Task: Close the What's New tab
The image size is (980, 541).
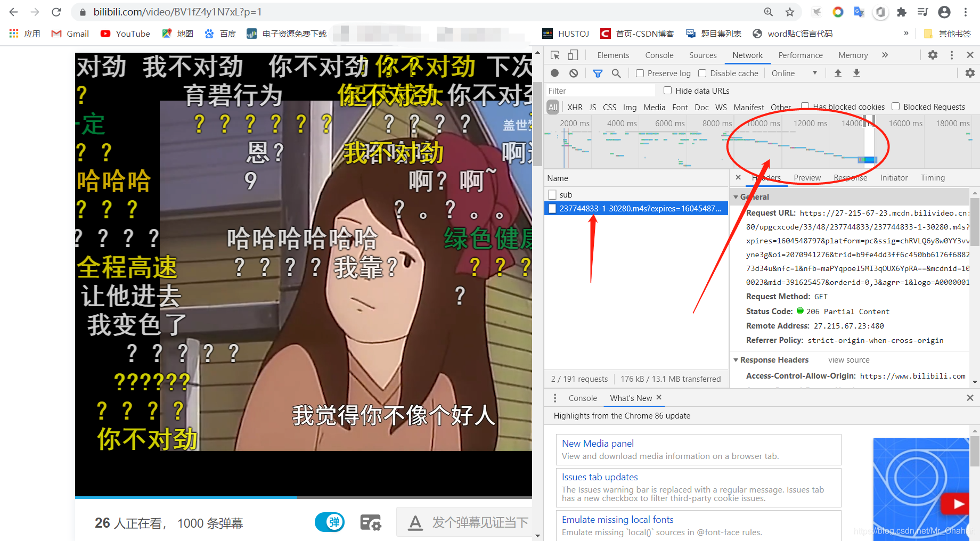Action: pyautogui.click(x=659, y=397)
